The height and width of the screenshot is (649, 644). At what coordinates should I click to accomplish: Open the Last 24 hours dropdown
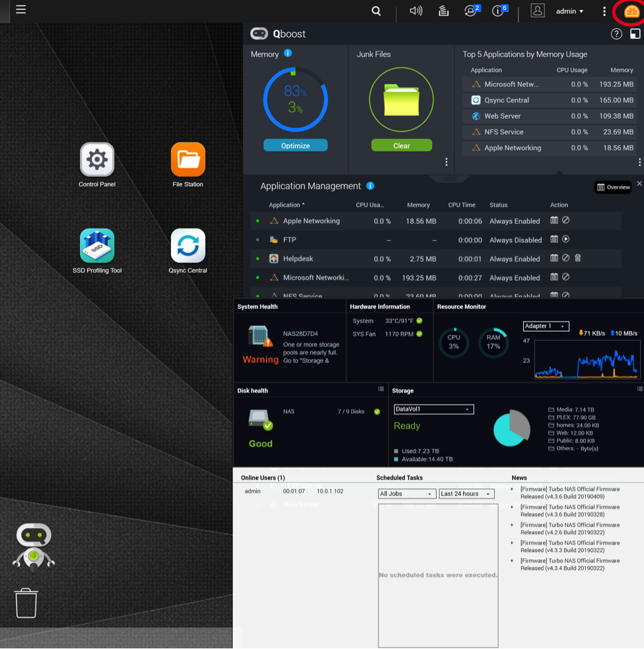click(x=466, y=494)
